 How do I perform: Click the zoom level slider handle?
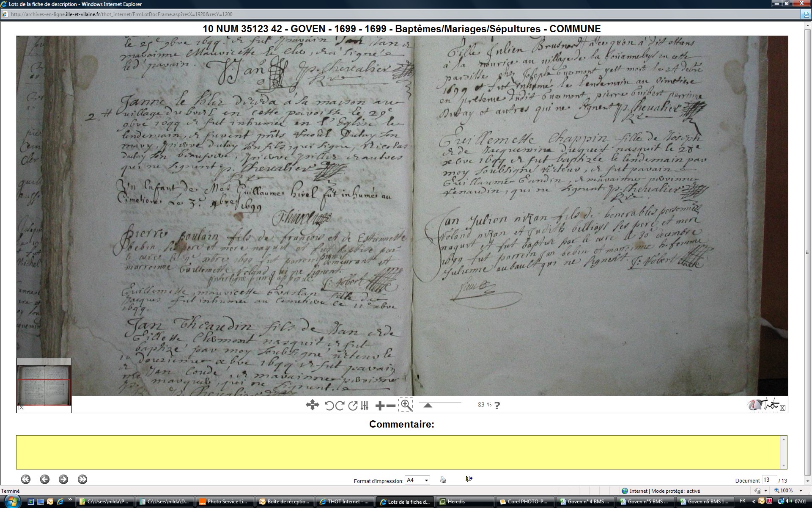(x=428, y=406)
